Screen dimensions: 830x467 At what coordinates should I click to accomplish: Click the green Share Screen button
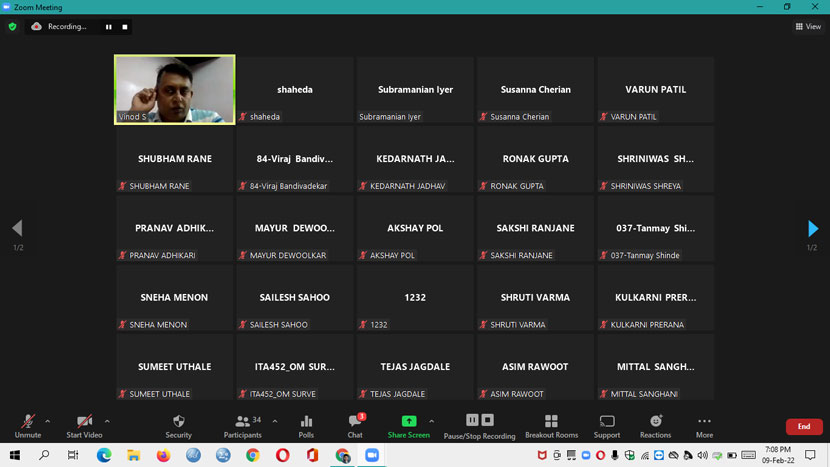click(408, 425)
